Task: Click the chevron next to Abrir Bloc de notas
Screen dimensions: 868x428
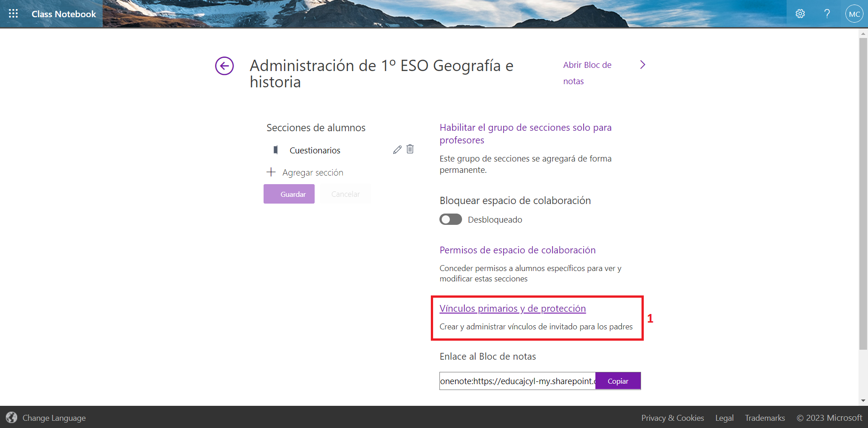Action: click(642, 65)
